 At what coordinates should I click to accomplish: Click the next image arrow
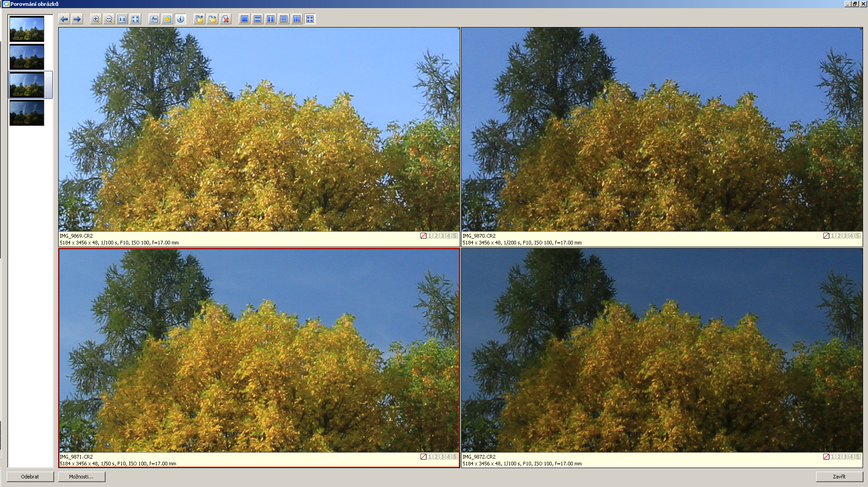(x=77, y=19)
